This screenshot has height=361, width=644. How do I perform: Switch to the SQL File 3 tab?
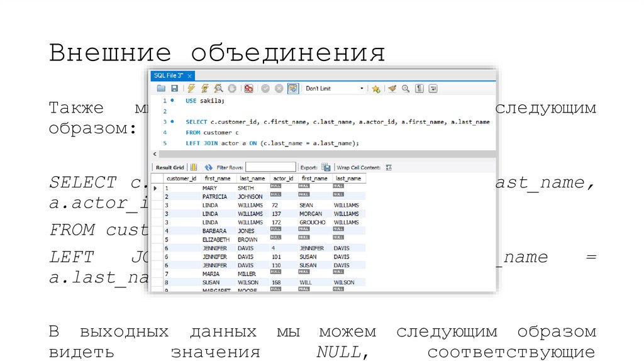[x=169, y=75]
